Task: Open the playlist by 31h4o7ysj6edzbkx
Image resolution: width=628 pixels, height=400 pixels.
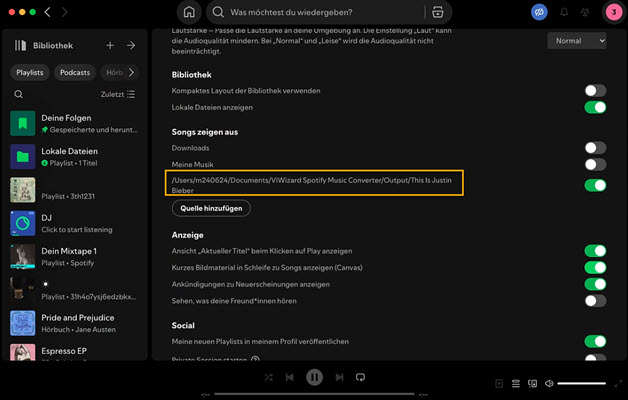Action: (74, 290)
